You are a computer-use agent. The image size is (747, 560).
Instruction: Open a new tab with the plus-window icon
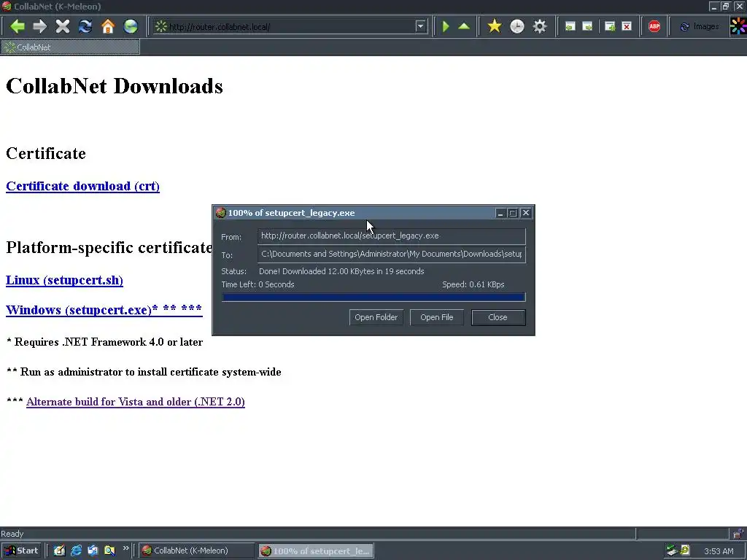point(609,27)
